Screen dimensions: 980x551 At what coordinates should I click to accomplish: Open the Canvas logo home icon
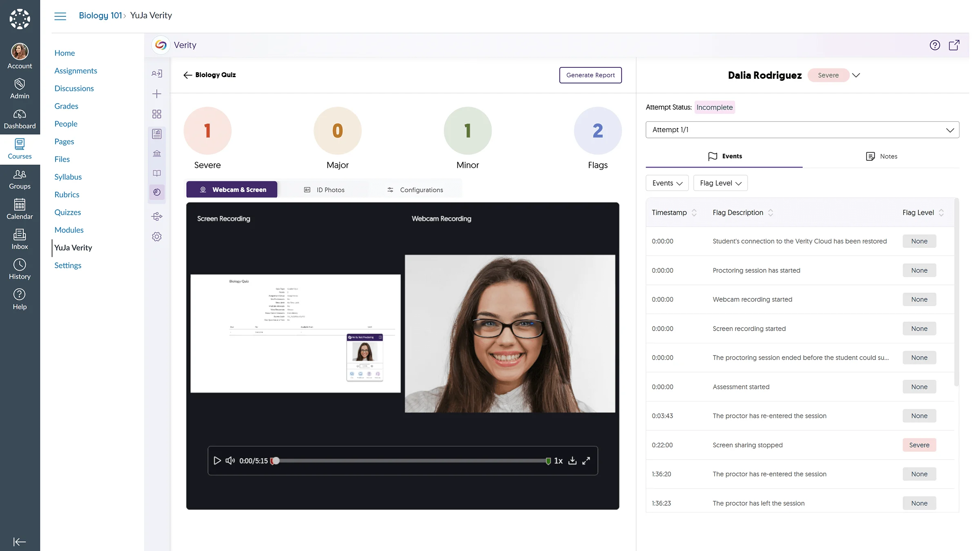(x=20, y=19)
